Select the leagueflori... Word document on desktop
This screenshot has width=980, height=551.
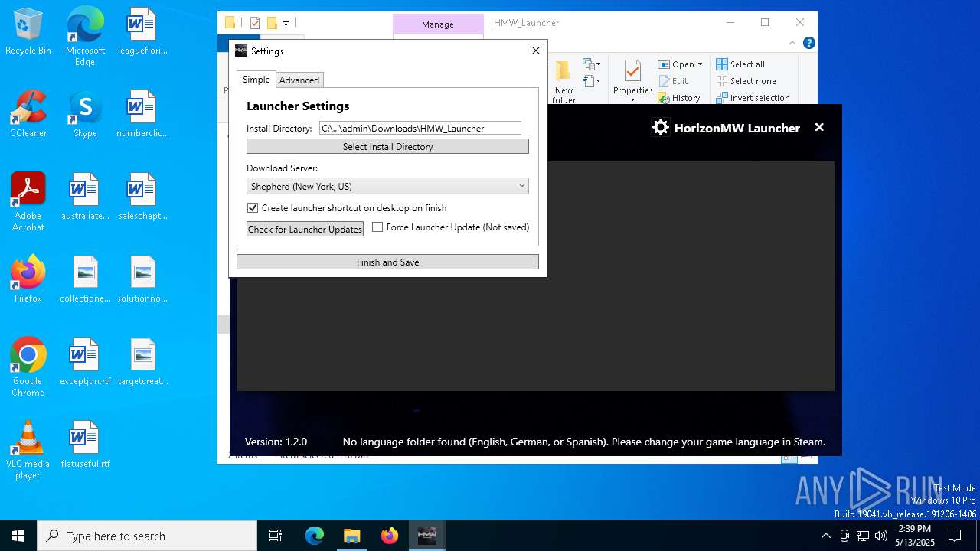142,32
